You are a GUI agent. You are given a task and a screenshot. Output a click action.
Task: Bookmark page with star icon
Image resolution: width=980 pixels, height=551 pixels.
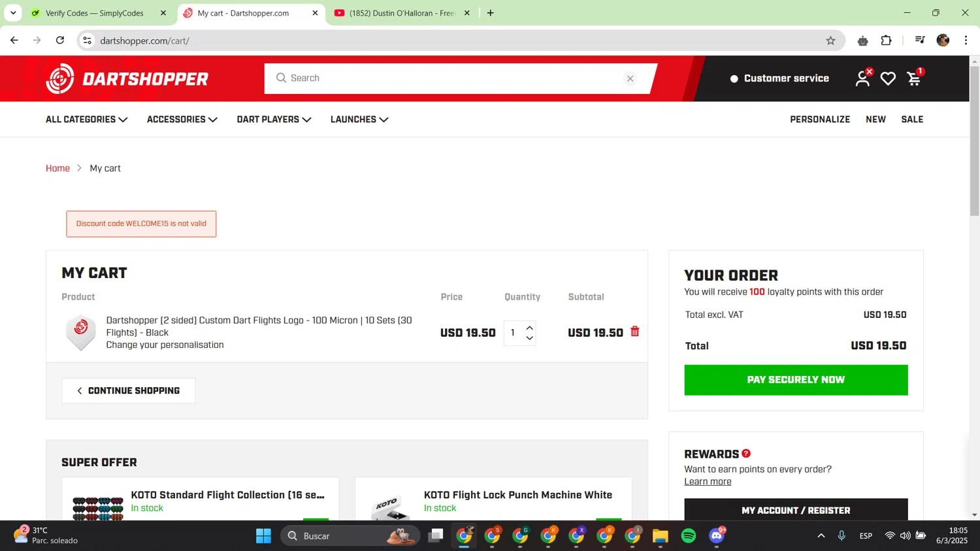pos(830,40)
